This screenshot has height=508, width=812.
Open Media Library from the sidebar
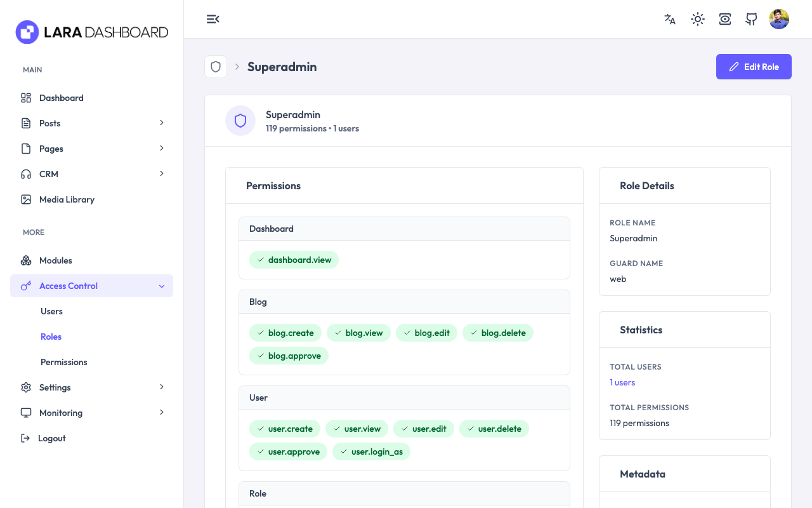[x=91, y=199]
